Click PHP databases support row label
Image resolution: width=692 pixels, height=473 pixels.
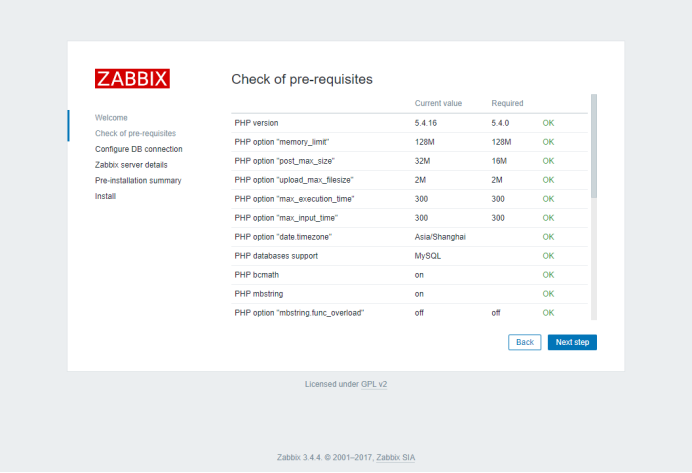(276, 256)
